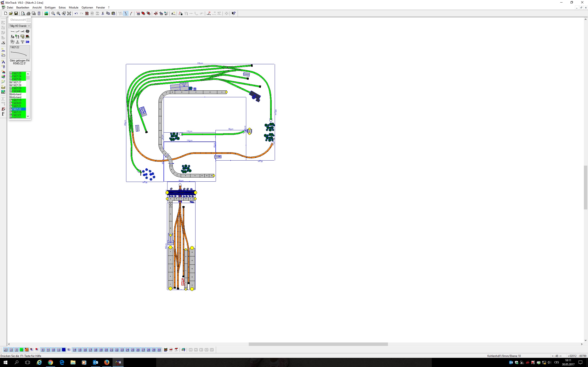Select the dark blue layer 12 color button

64,350
